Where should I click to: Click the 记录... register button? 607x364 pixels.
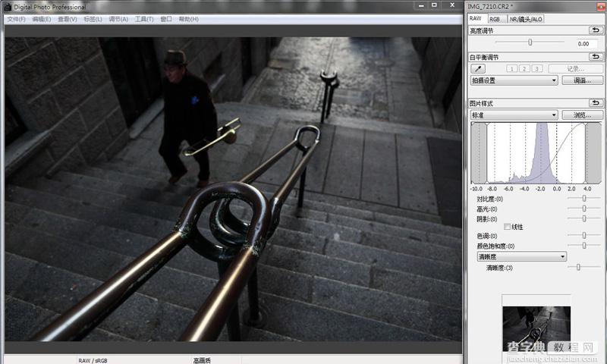(x=576, y=69)
